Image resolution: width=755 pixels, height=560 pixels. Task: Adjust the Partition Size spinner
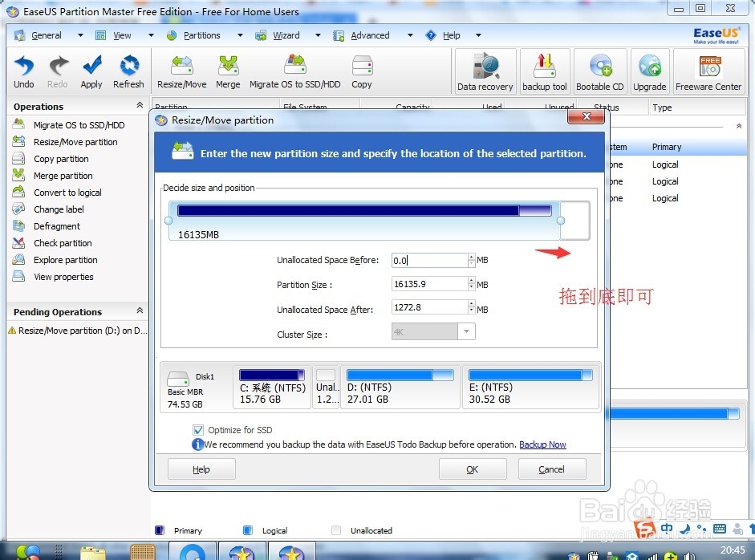472,284
